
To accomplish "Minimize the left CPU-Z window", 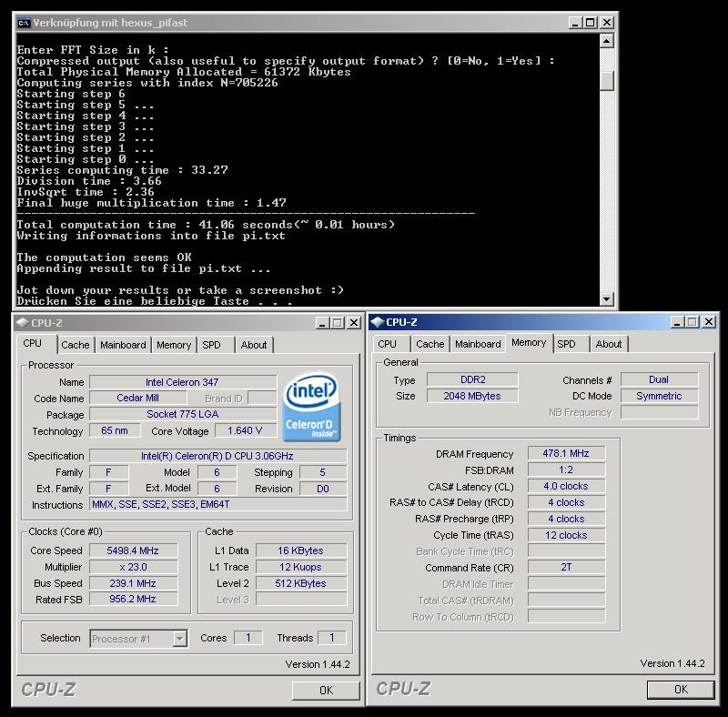I will [x=322, y=323].
